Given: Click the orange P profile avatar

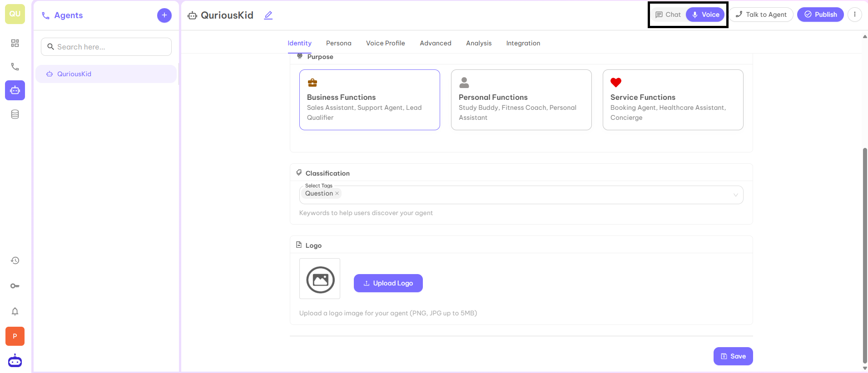Looking at the screenshot, I should [15, 336].
